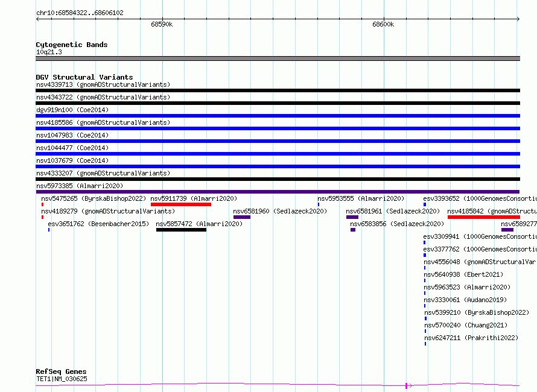The height and width of the screenshot is (392, 537).
Task: Click the purple bar under nsv5973385
Action: 278,192
